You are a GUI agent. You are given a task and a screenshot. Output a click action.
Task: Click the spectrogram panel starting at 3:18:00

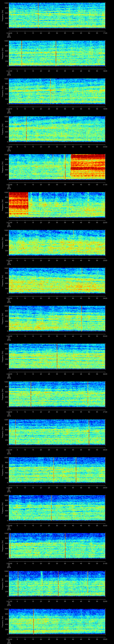[57, 91]
